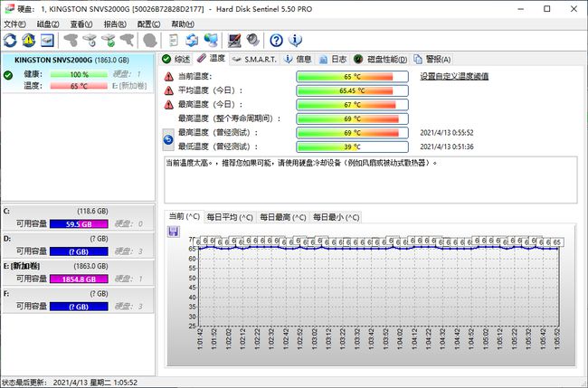Click the warning icon beside 平均温度 (今日)

pos(169,90)
